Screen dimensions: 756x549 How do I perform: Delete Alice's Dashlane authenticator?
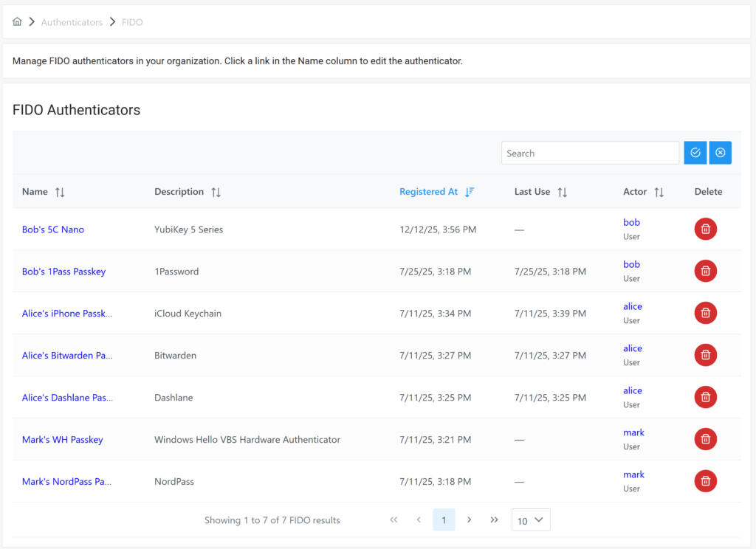point(705,397)
